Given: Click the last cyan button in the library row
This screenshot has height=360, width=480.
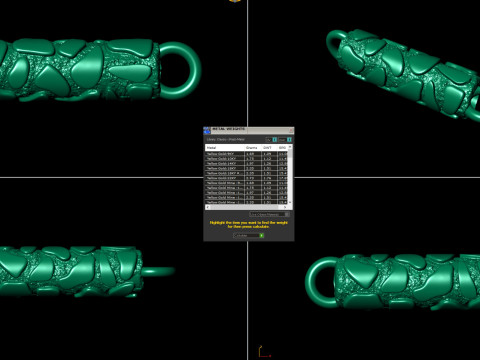Looking at the screenshot, I should [289, 140].
